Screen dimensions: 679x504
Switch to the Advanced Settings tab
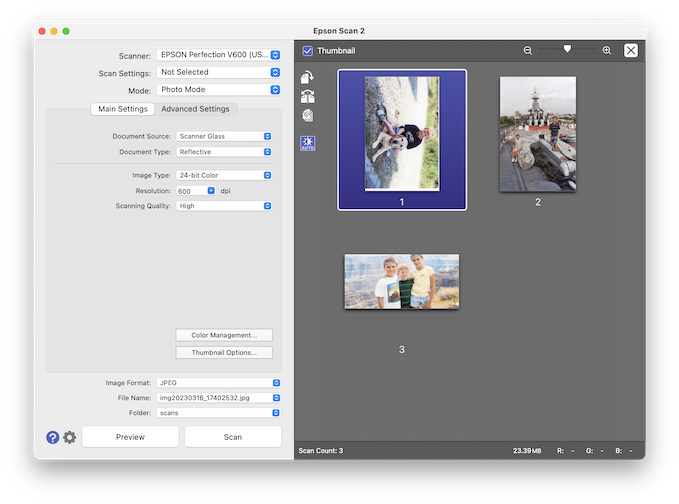pyautogui.click(x=195, y=109)
